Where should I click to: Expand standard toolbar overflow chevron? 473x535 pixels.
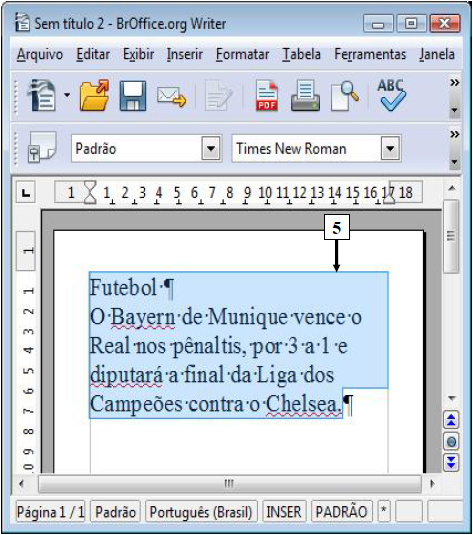pyautogui.click(x=455, y=82)
